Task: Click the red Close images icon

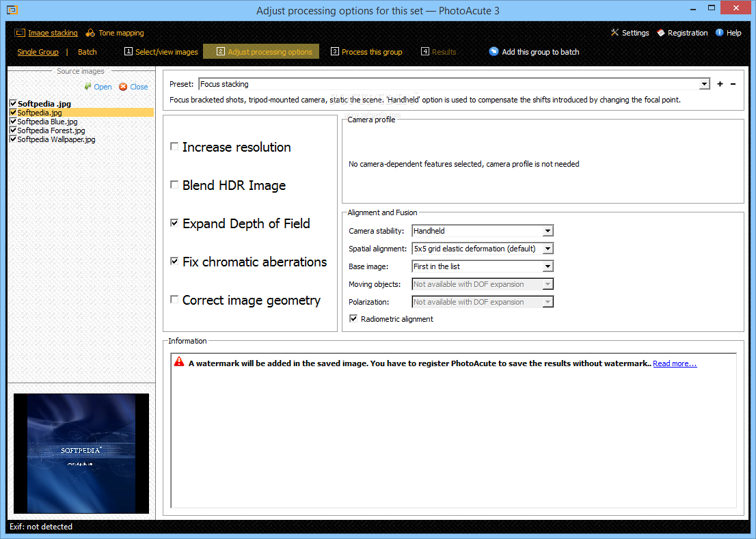Action: 123,87
